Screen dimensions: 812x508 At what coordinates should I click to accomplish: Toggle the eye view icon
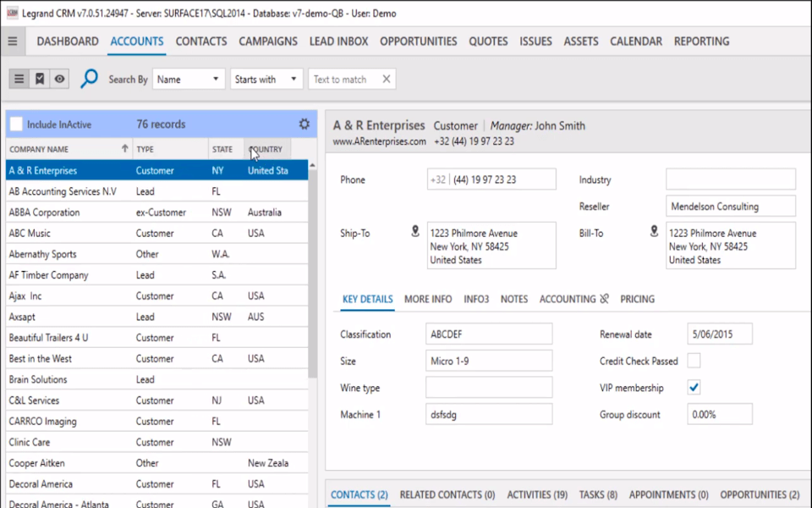click(x=59, y=80)
